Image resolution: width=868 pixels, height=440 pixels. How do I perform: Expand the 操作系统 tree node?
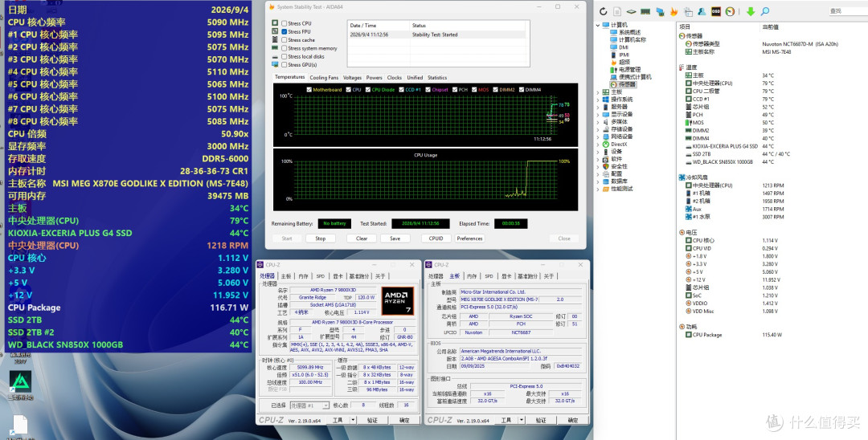(x=598, y=100)
